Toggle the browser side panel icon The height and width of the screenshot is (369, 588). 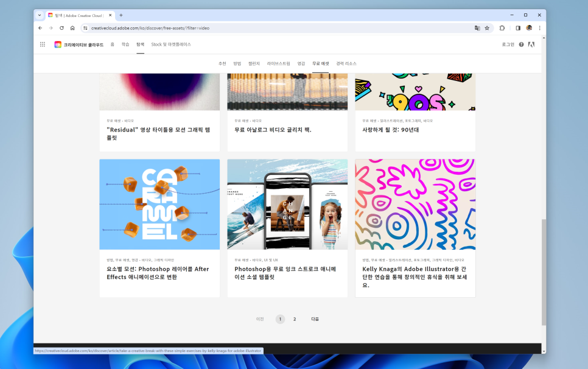(x=518, y=28)
